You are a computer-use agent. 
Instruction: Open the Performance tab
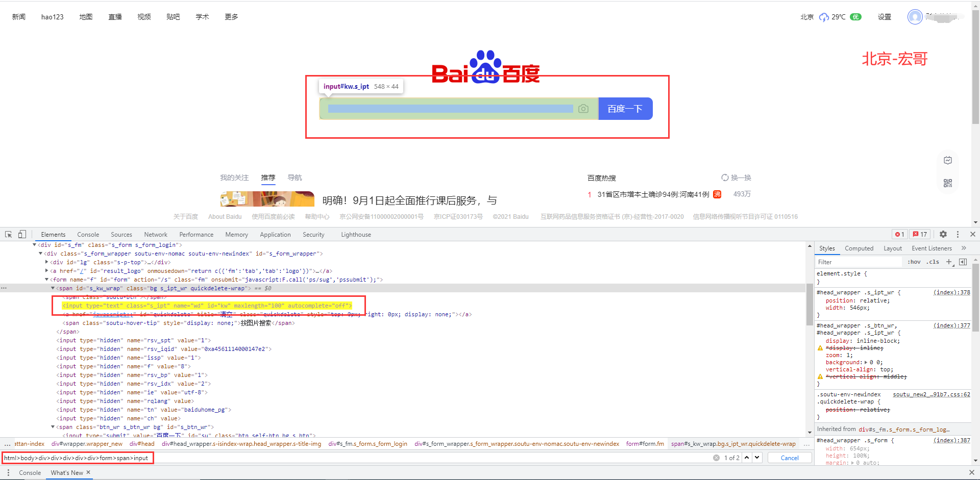[197, 235]
